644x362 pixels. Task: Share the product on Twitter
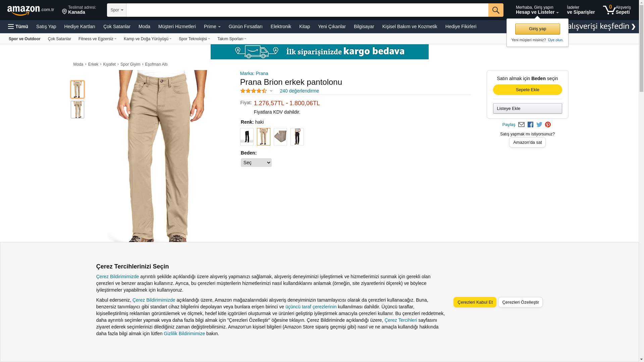click(x=539, y=125)
